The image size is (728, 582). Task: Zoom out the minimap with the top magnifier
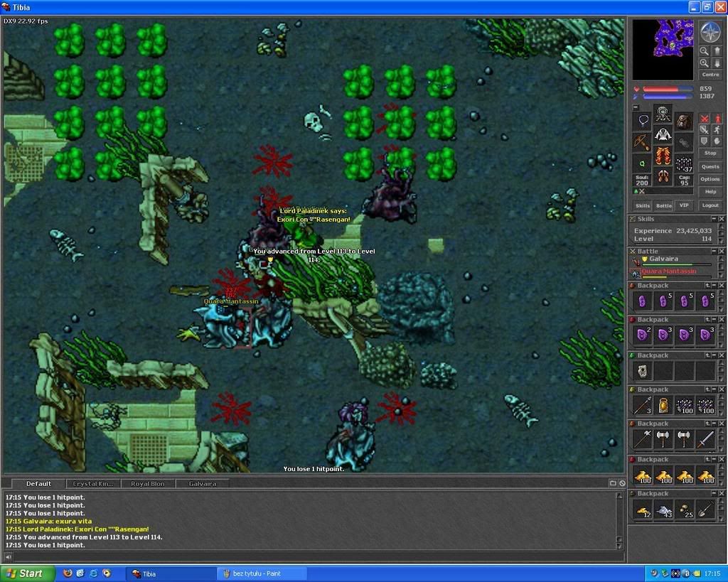click(705, 51)
